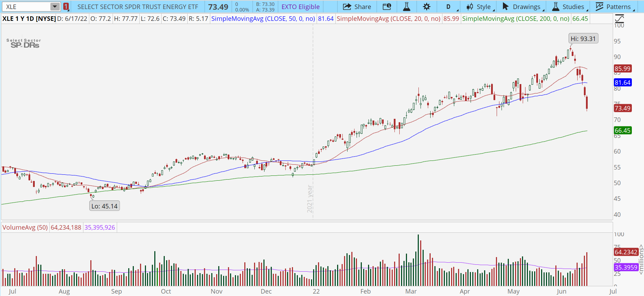Click the price axis scale icon
The height and width of the screenshot is (296, 644).
619,19
